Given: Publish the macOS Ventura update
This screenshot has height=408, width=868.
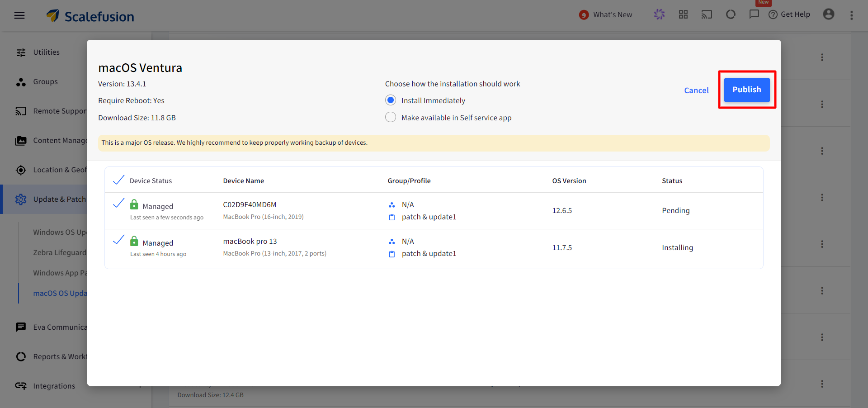Looking at the screenshot, I should click(x=747, y=90).
